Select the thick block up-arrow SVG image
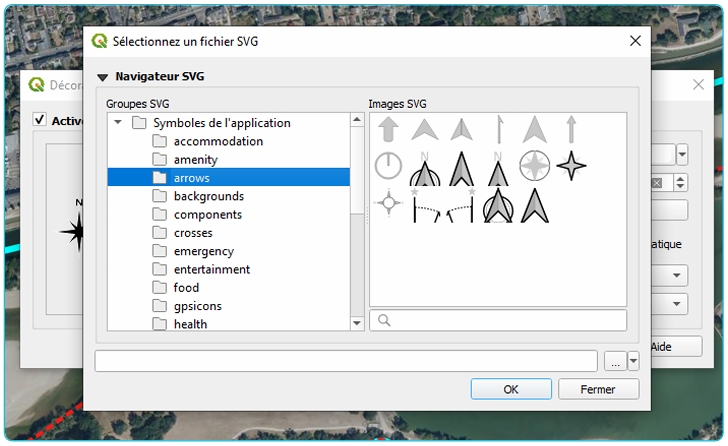Viewport: 728px width, 446px height. click(388, 130)
